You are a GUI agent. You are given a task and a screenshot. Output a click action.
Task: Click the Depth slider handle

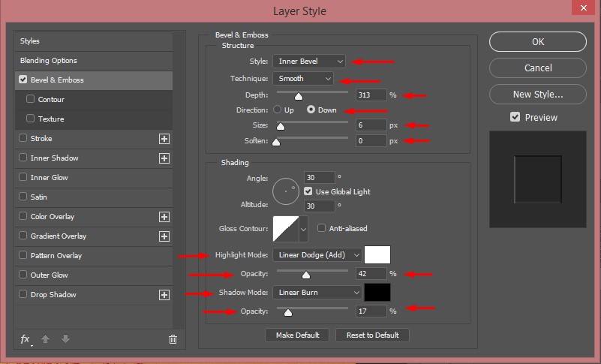[299, 96]
